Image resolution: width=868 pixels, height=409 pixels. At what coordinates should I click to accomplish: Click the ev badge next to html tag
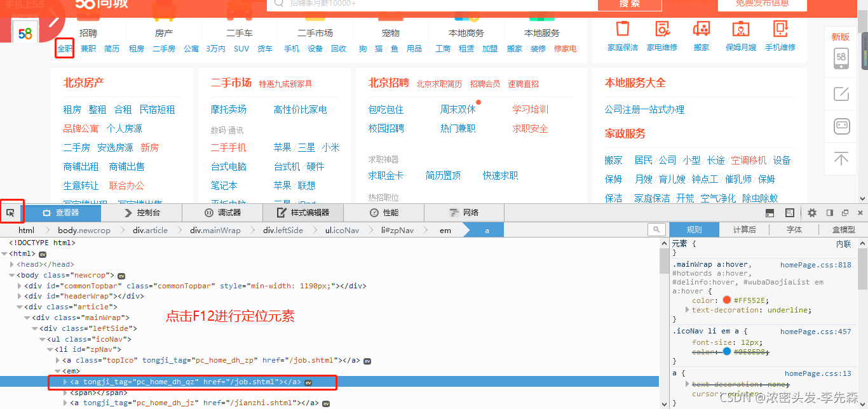[43, 254]
